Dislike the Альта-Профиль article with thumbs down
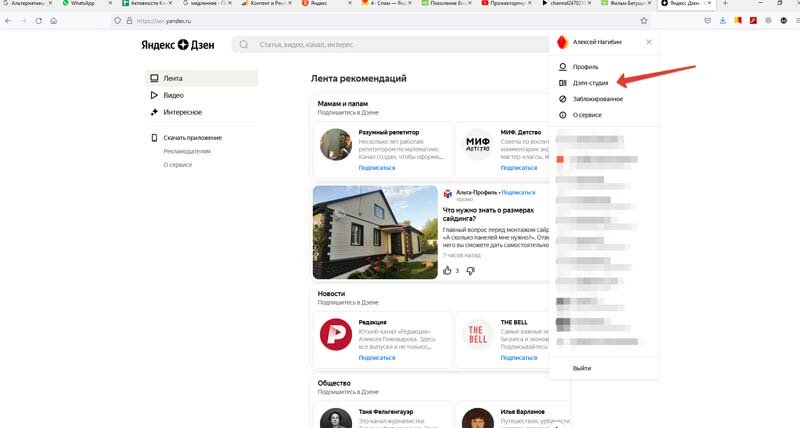The image size is (800, 428). click(x=470, y=271)
